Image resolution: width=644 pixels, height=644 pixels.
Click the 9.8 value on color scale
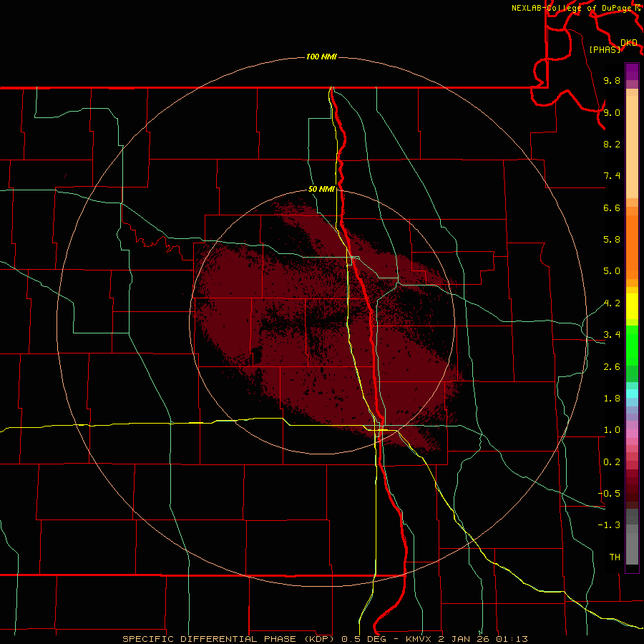[x=612, y=80]
